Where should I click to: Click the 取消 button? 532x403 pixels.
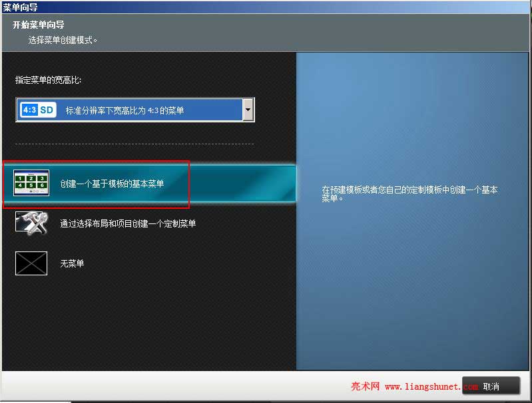pos(491,386)
